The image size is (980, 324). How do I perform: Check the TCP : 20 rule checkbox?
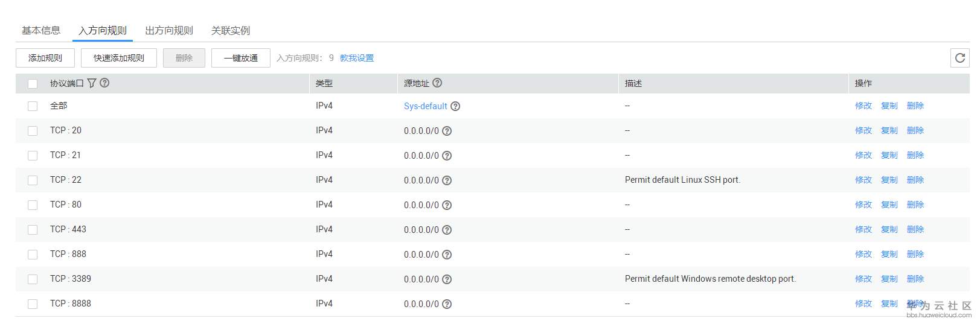(x=33, y=131)
